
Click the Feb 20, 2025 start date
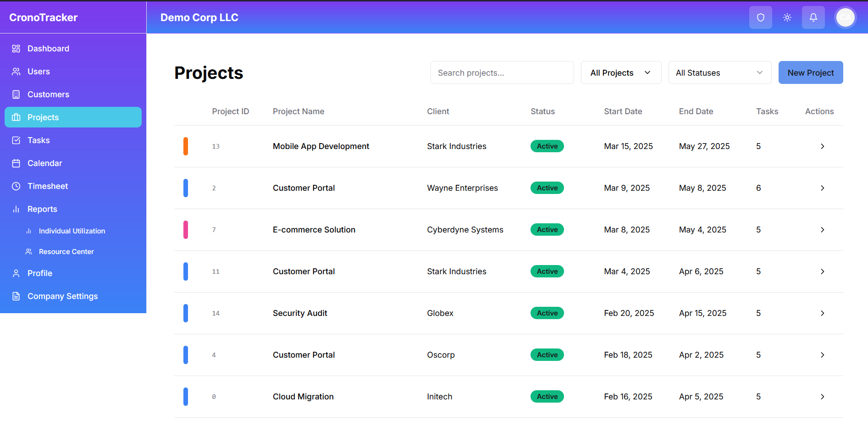[x=629, y=313]
